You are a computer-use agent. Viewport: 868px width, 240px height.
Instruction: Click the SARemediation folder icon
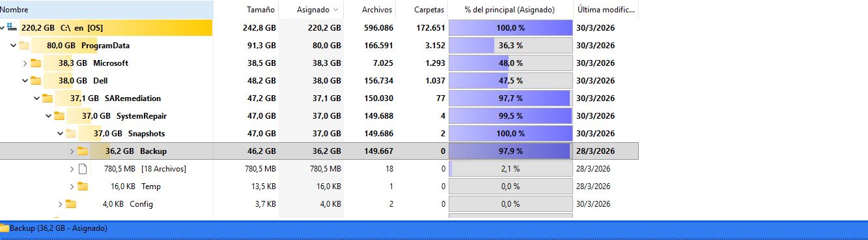pyautogui.click(x=48, y=98)
